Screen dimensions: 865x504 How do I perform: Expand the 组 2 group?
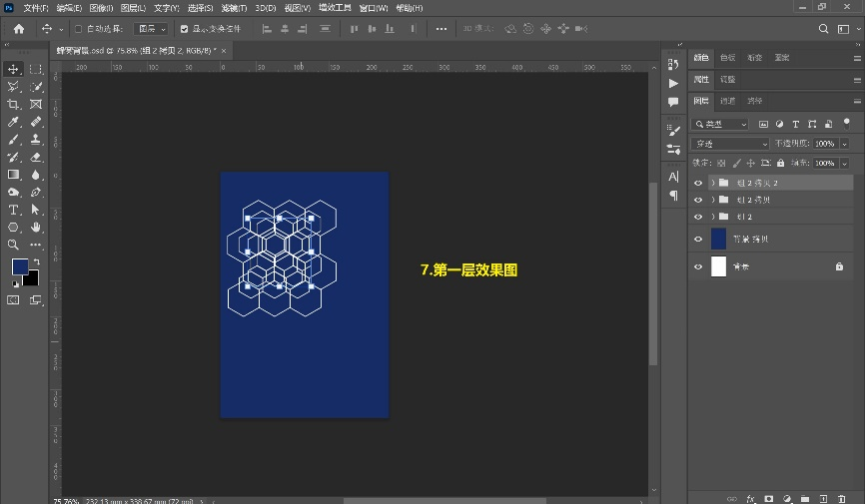(713, 217)
